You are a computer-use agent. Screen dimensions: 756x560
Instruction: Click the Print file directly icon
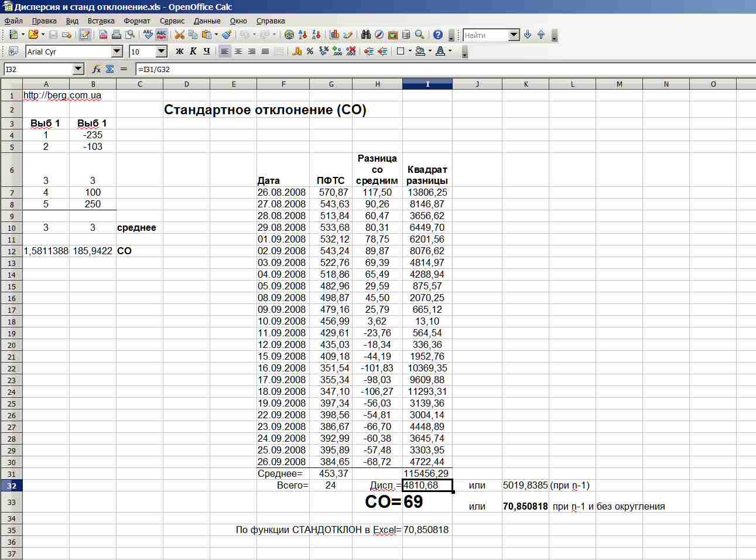pos(117,35)
